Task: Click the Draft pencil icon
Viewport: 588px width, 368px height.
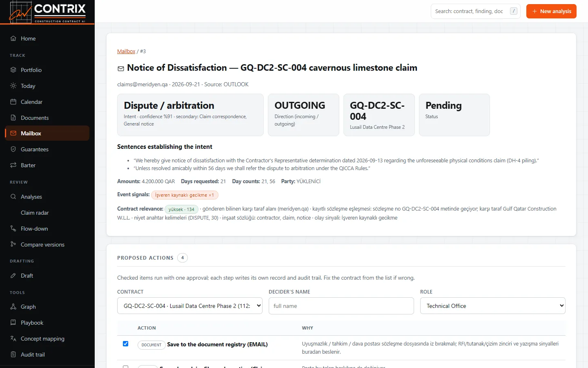Action: (13, 276)
